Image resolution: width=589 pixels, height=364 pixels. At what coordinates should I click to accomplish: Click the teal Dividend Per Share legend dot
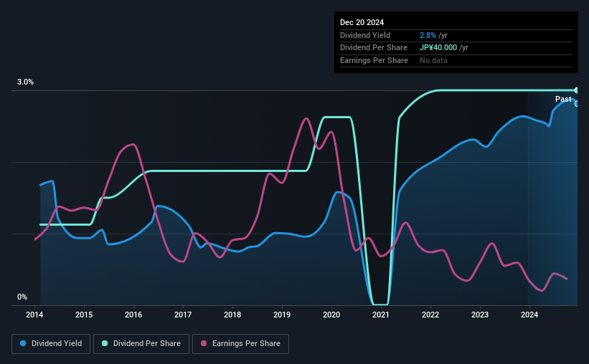click(105, 343)
